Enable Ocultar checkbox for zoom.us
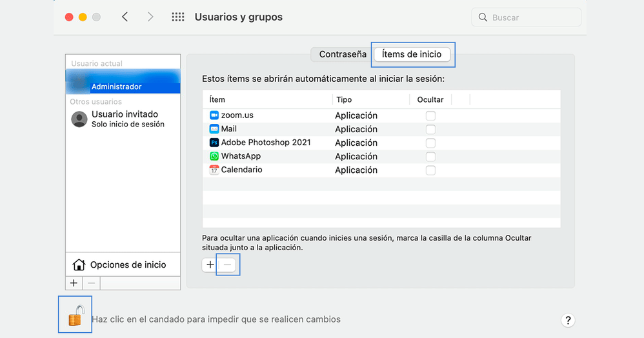 [x=430, y=116]
